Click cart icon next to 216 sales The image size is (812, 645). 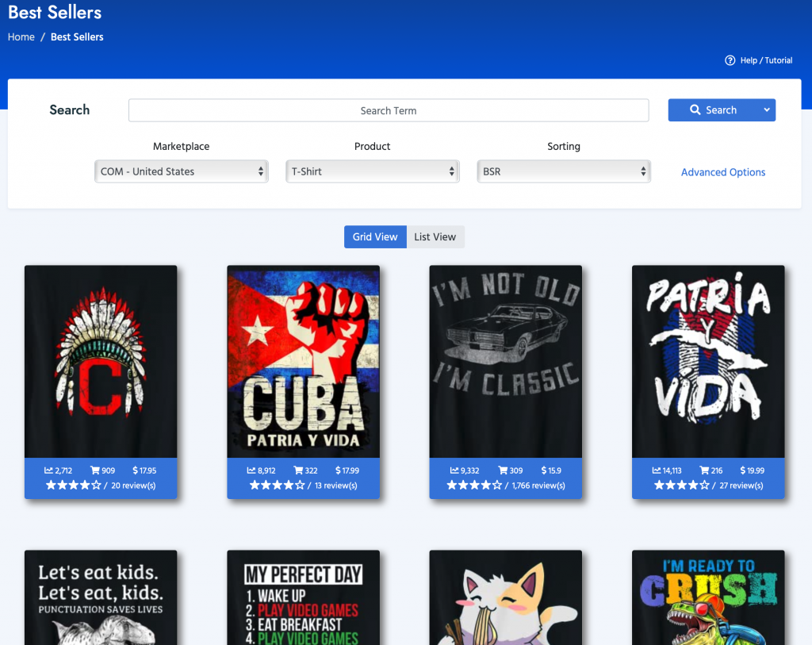coord(704,470)
